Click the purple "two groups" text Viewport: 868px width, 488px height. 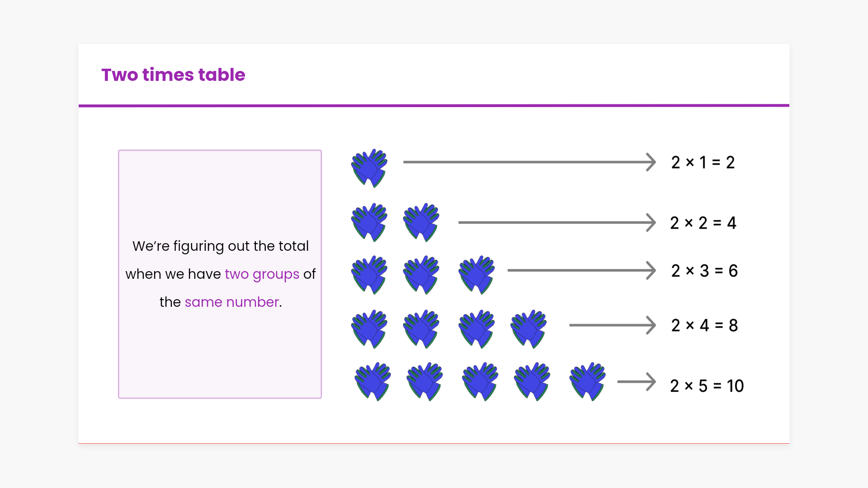262,274
